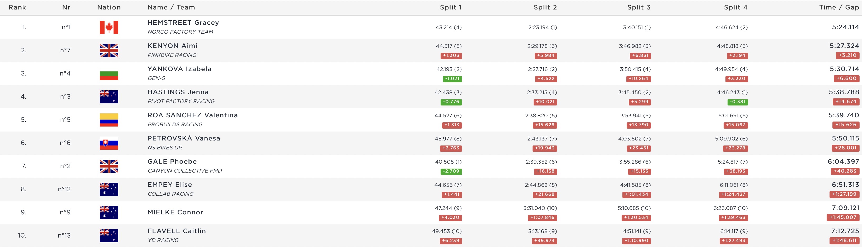The width and height of the screenshot is (868, 252).
Task: Click the +1:07.846 split badge
Action: [x=543, y=218]
